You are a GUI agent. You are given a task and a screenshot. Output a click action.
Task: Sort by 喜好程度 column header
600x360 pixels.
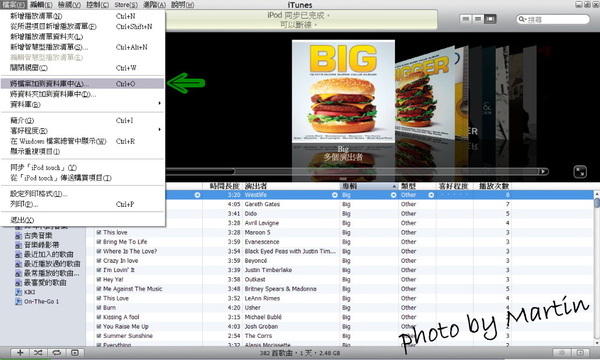(x=455, y=186)
